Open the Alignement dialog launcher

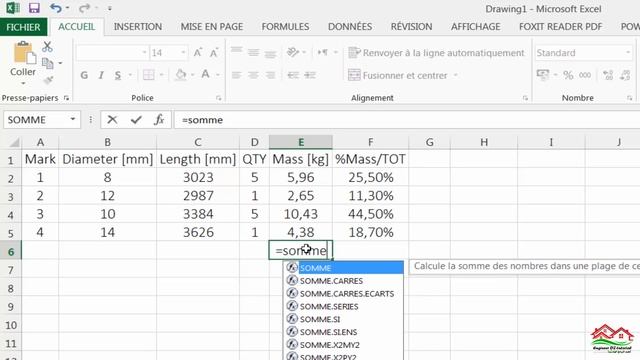pyautogui.click(x=525, y=98)
